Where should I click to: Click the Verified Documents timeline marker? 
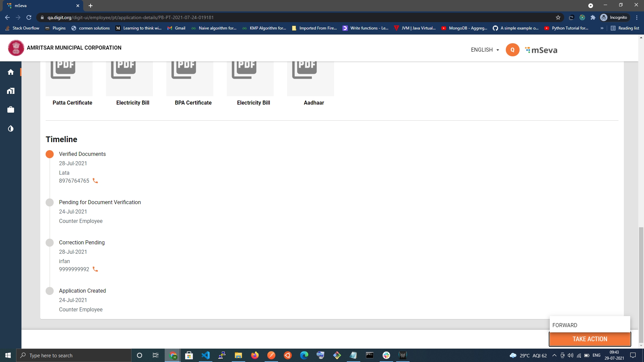50,154
